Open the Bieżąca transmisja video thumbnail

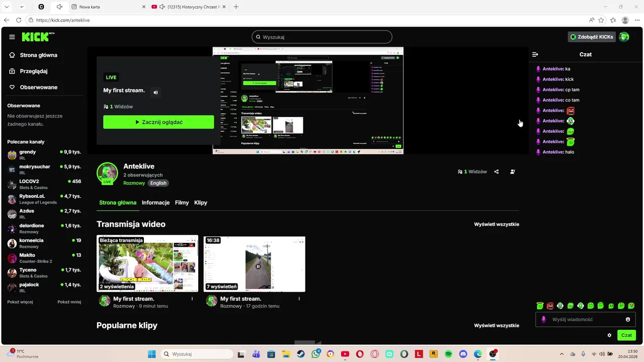[x=147, y=263]
